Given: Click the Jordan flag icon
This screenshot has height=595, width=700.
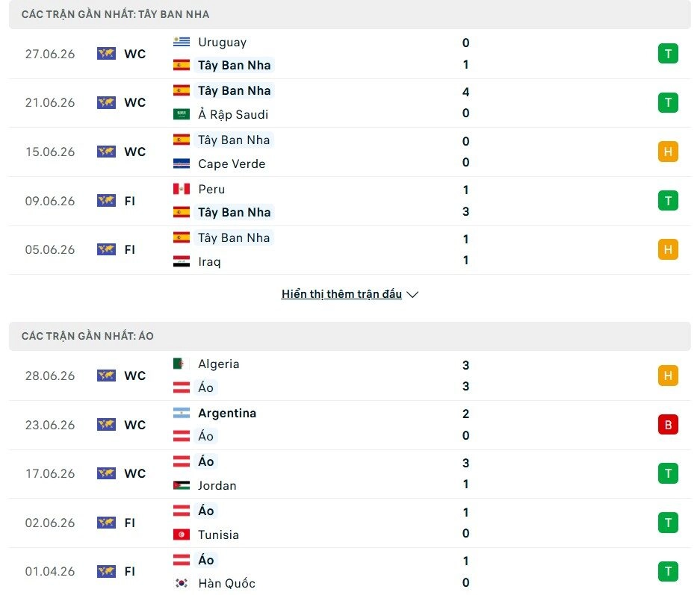Looking at the screenshot, I should pyautogui.click(x=182, y=485).
